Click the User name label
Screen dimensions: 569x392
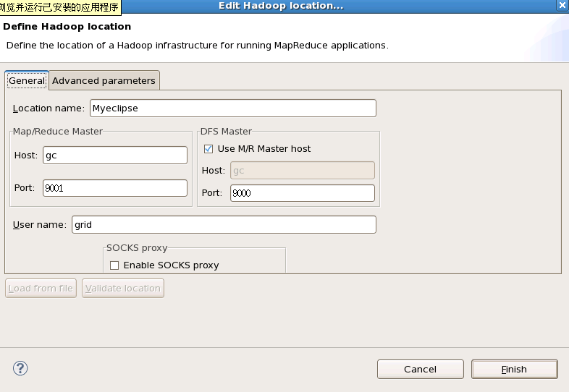coord(39,225)
